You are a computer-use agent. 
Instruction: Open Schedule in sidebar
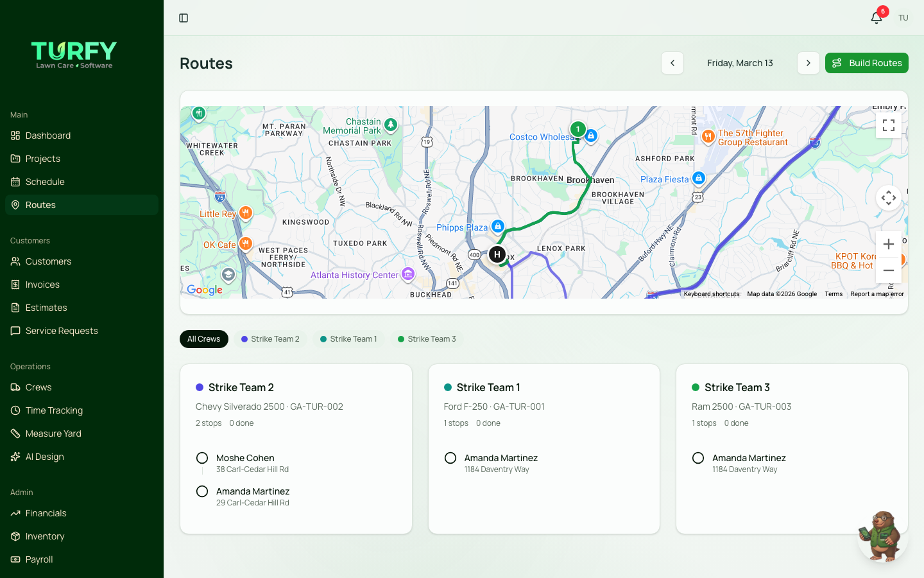tap(81, 182)
